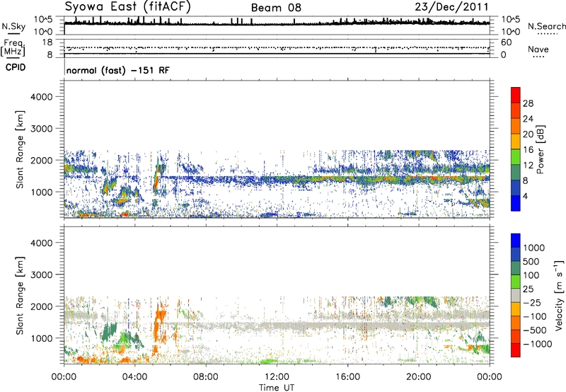Click the 'Freq. [MHz]' axis label
This screenshot has width=566, height=392.
coord(13,47)
